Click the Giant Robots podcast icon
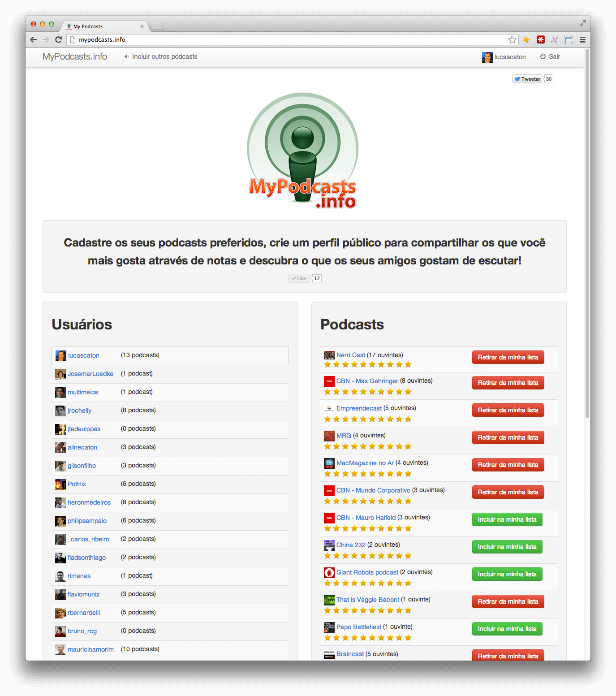Viewport: 616px width, 696px height. click(x=329, y=573)
